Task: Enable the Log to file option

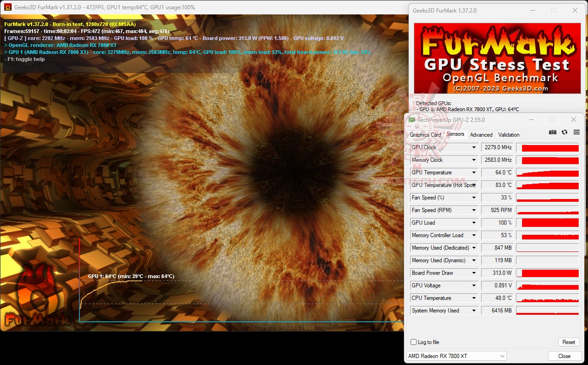Action: tap(413, 342)
